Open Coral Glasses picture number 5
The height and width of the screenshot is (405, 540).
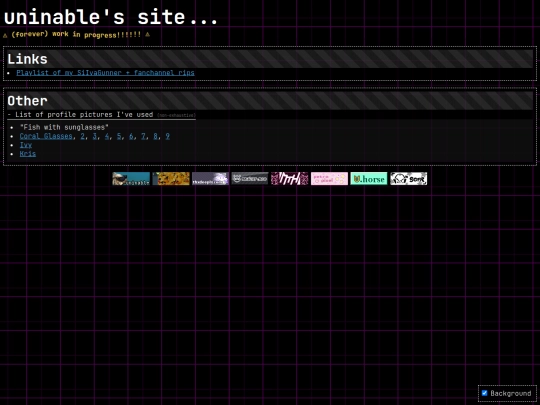point(119,136)
